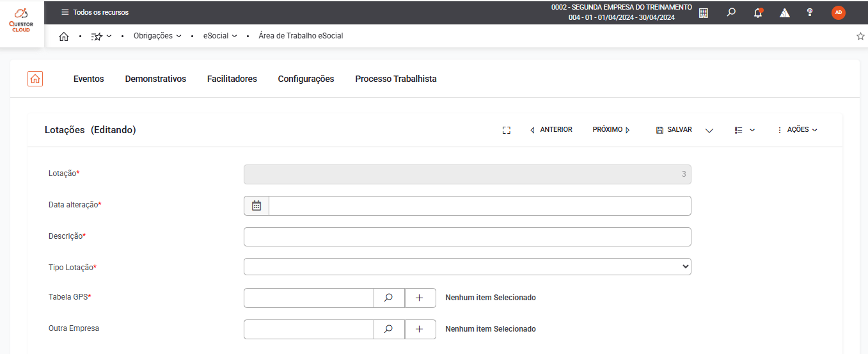Open the Tipo Lotação combo box

[x=468, y=266]
